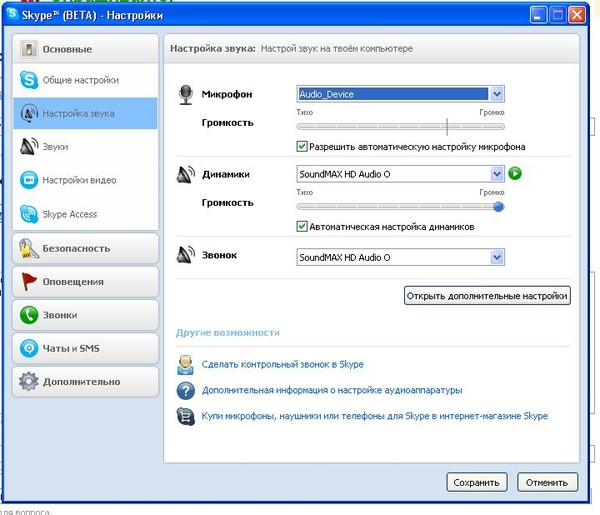Click the Оповещения red flag icon
Image resolution: width=600 pixels, height=515 pixels.
29,282
